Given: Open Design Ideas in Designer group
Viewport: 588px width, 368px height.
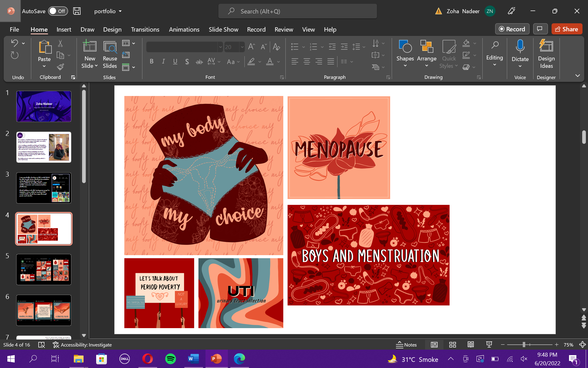Looking at the screenshot, I should tap(546, 54).
